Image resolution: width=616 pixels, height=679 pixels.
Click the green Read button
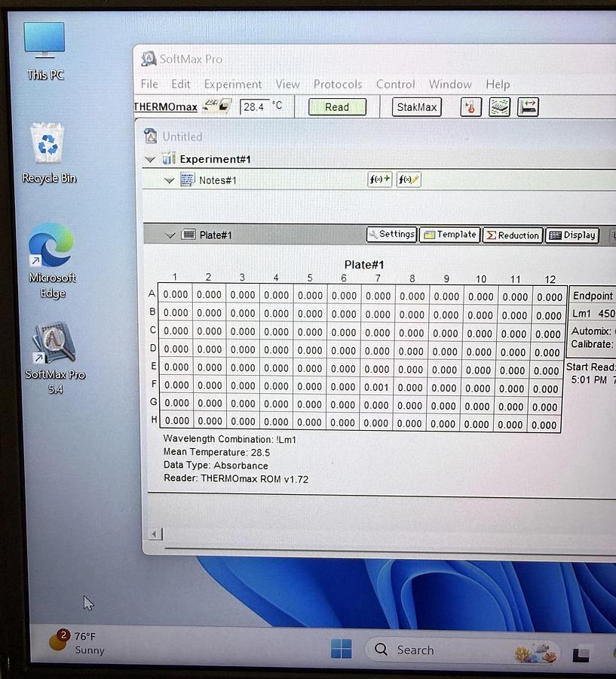[x=337, y=107]
